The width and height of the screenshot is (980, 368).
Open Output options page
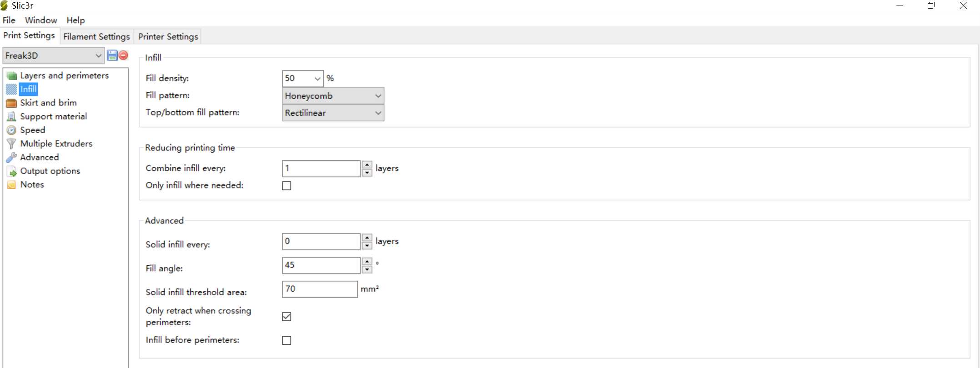[50, 171]
